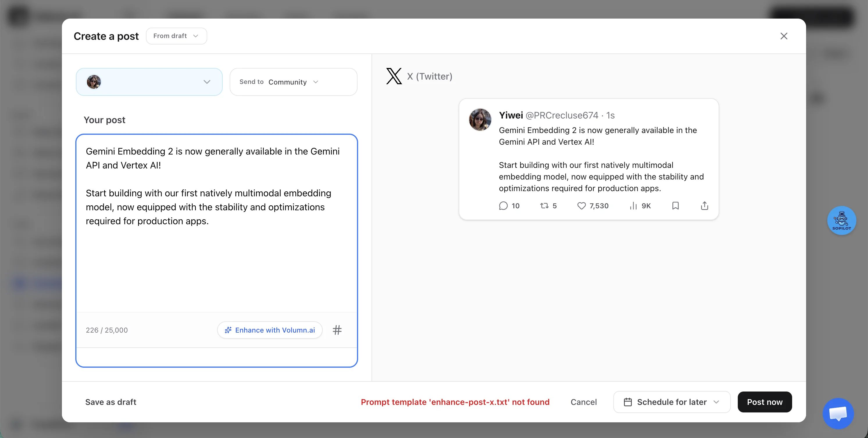Click the account avatar in selector

pyautogui.click(x=94, y=82)
